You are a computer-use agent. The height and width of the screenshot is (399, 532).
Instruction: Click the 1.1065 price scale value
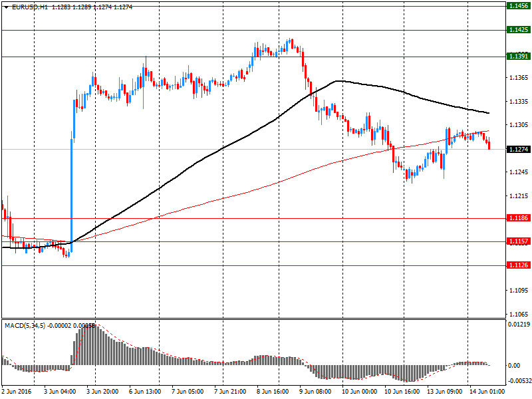pos(519,314)
